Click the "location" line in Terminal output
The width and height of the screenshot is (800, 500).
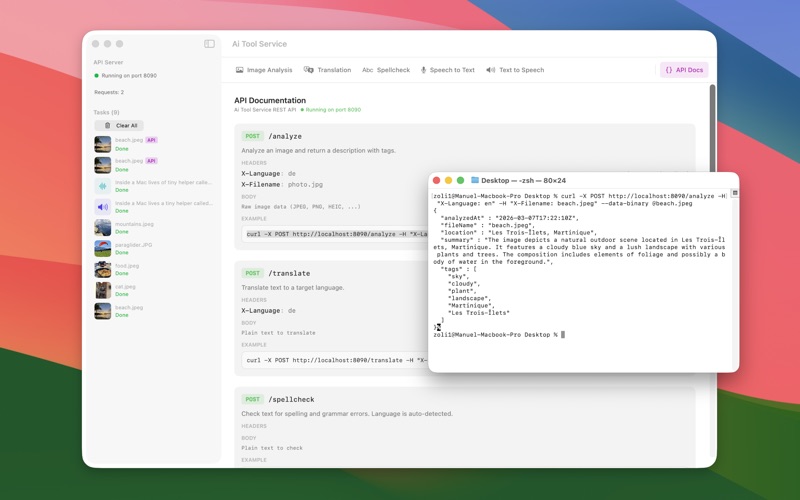518,233
